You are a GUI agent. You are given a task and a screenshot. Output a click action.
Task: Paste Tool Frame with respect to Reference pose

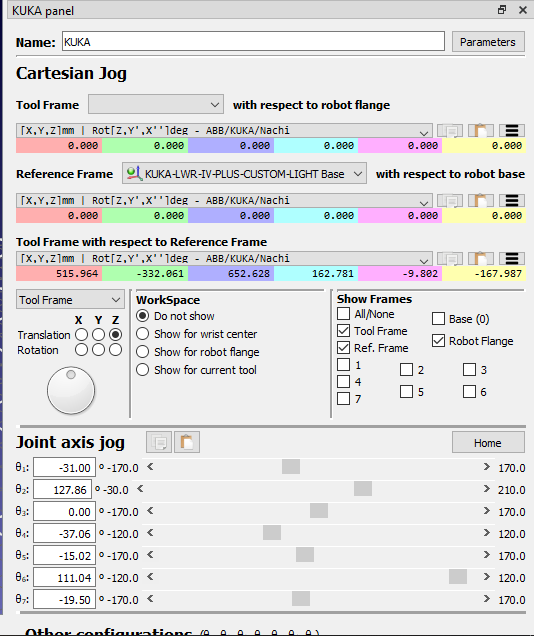481,258
